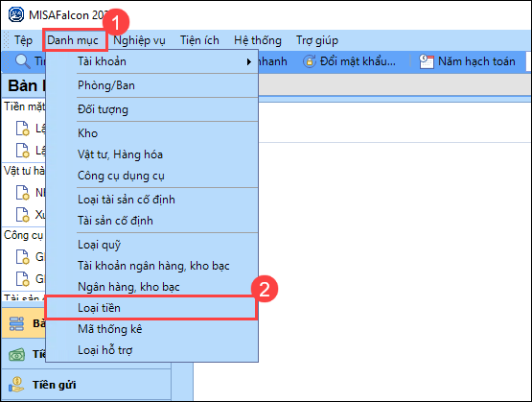Open the Nghiệp vụ menu
The width and height of the screenshot is (532, 402).
[139, 40]
